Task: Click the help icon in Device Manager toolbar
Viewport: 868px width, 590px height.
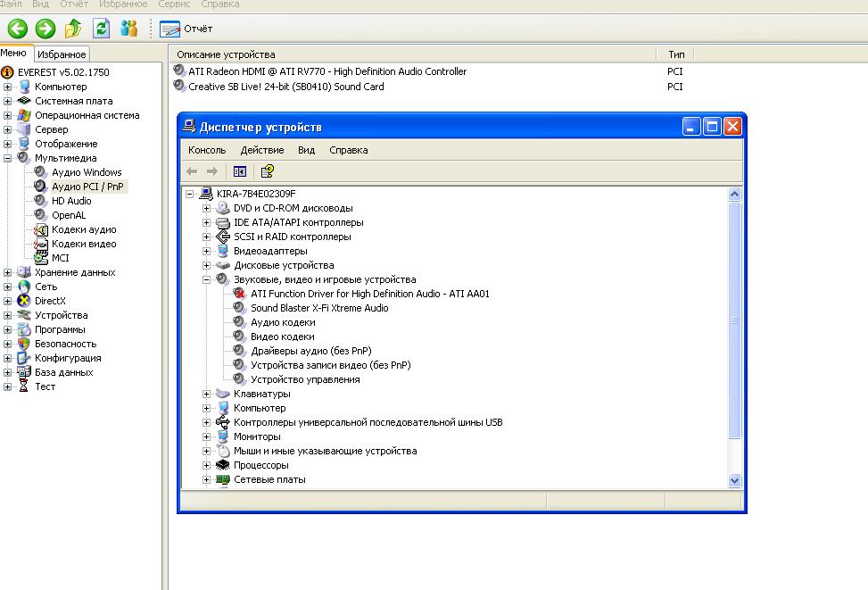Action: (268, 171)
